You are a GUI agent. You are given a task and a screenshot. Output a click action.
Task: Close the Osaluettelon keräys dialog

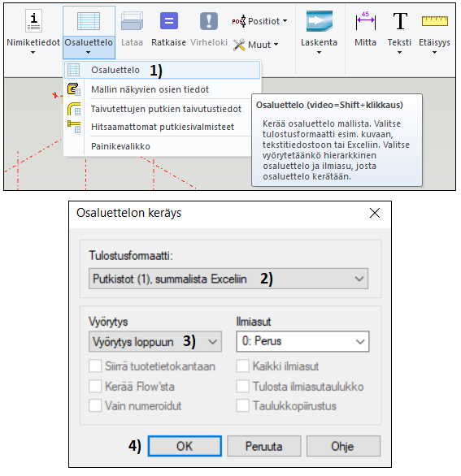click(x=375, y=213)
